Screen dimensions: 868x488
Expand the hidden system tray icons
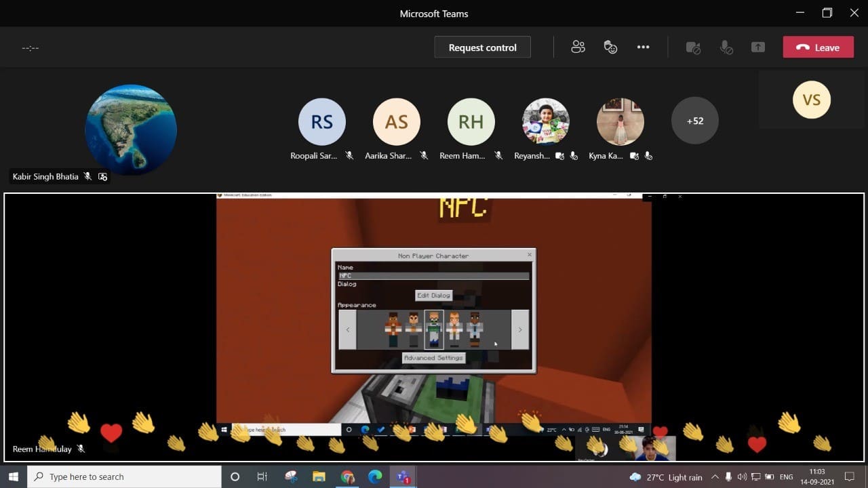pyautogui.click(x=714, y=477)
